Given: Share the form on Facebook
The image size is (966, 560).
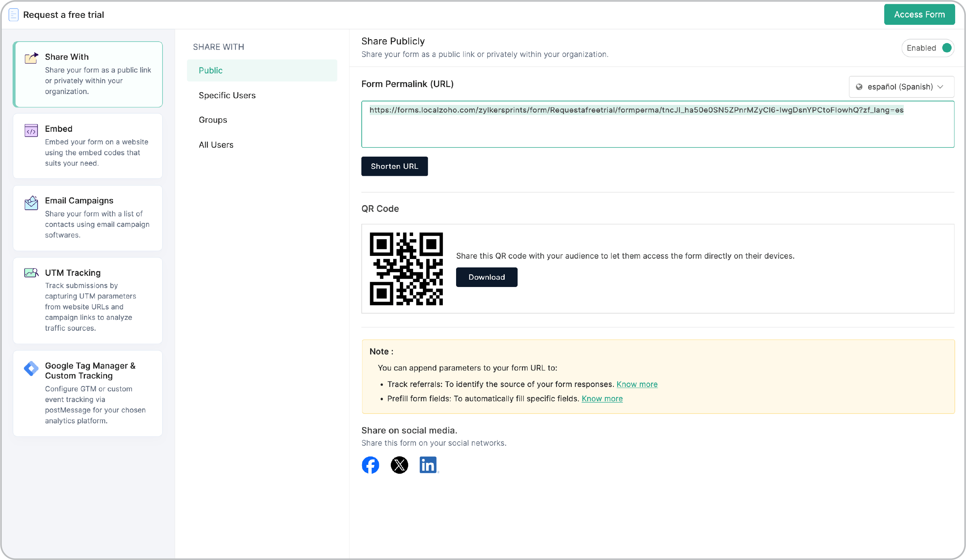Looking at the screenshot, I should click(370, 465).
